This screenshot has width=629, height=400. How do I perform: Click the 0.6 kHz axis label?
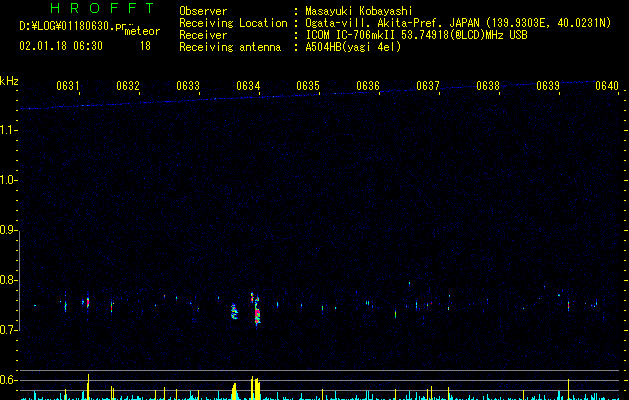point(8,380)
